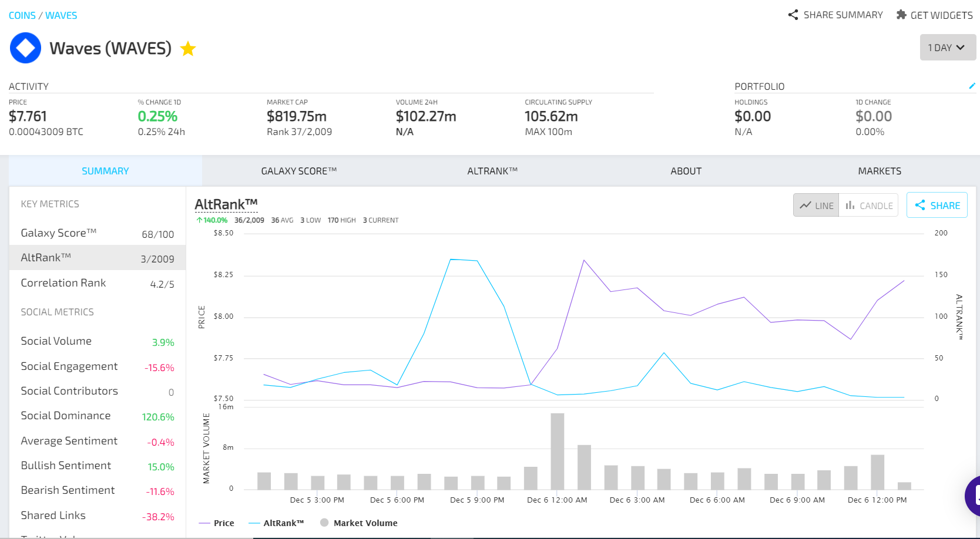The image size is (980, 539).
Task: Select Galaxy Score key metric row
Action: [98, 233]
